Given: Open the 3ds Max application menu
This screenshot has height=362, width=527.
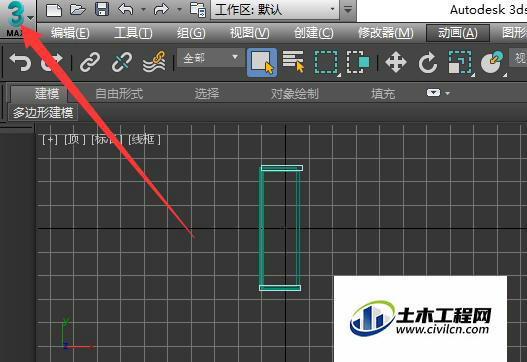Looking at the screenshot, I should 17,18.
